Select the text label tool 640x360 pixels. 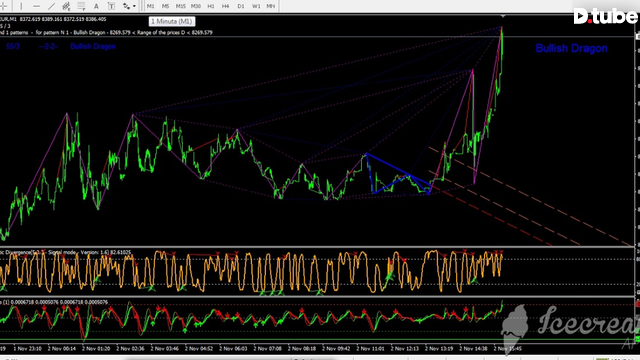tap(111, 6)
